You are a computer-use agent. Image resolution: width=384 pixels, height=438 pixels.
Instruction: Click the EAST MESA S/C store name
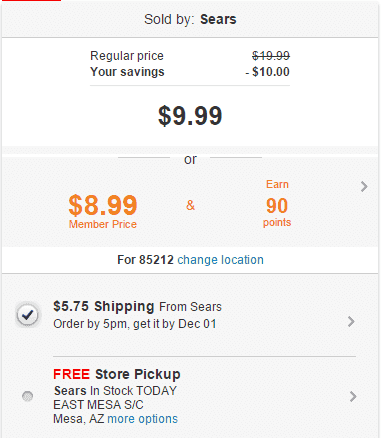pyautogui.click(x=98, y=405)
